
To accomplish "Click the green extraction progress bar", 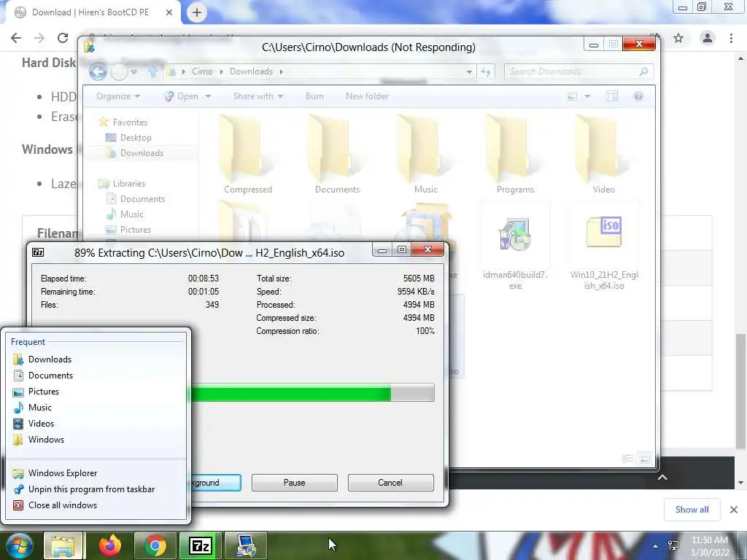I will tap(312, 393).
